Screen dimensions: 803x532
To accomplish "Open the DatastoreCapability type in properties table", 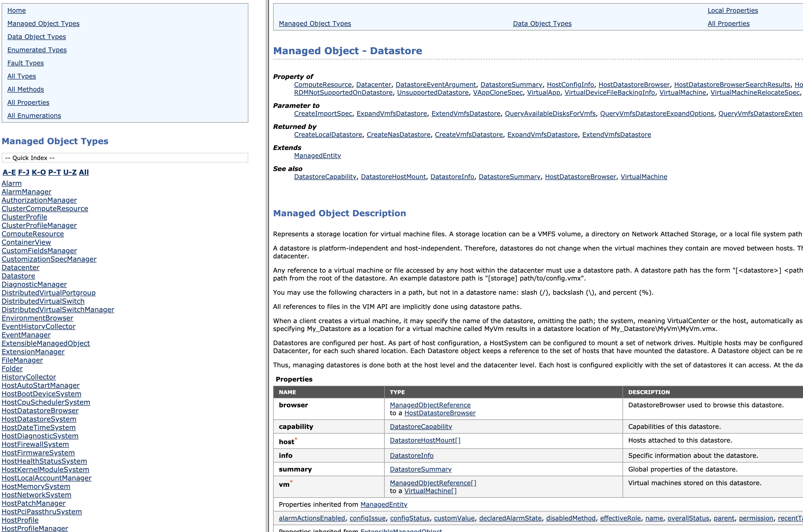I will pyautogui.click(x=421, y=426).
